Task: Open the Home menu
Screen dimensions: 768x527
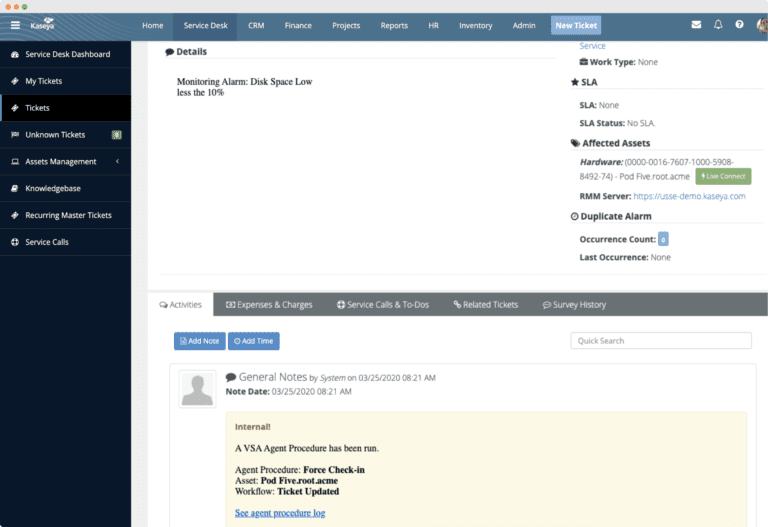Action: (x=153, y=25)
